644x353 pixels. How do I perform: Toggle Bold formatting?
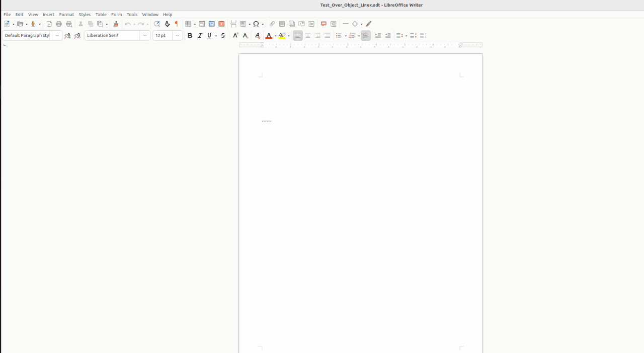tap(190, 36)
